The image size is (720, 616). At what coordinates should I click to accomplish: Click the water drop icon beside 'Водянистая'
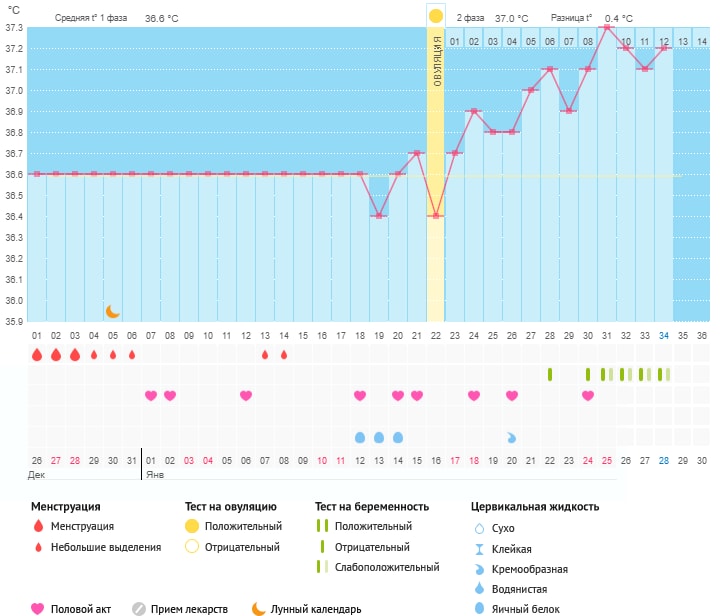click(x=479, y=588)
